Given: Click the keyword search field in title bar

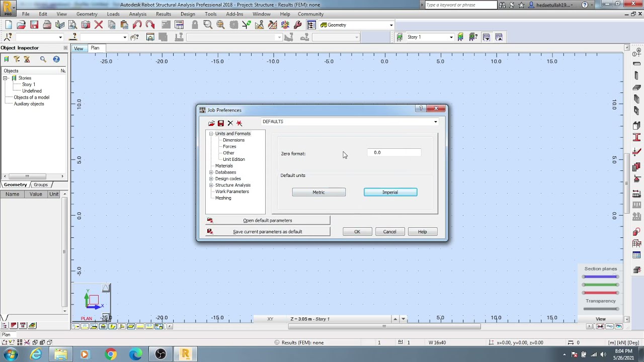Looking at the screenshot, I should pos(460,5).
